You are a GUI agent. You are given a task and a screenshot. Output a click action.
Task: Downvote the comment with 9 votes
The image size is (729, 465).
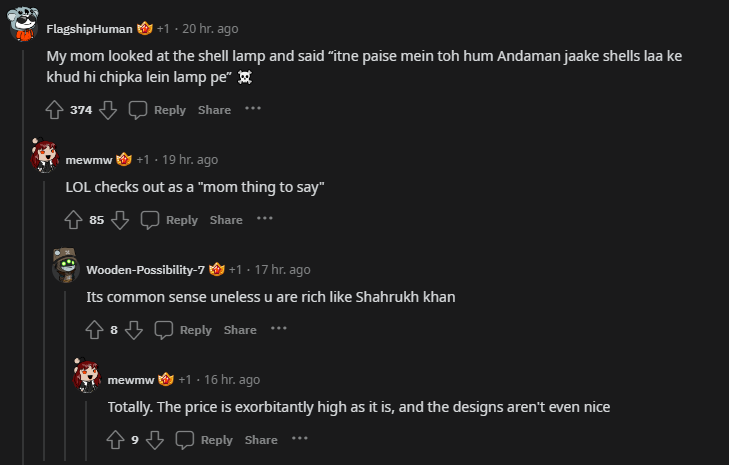tap(154, 440)
